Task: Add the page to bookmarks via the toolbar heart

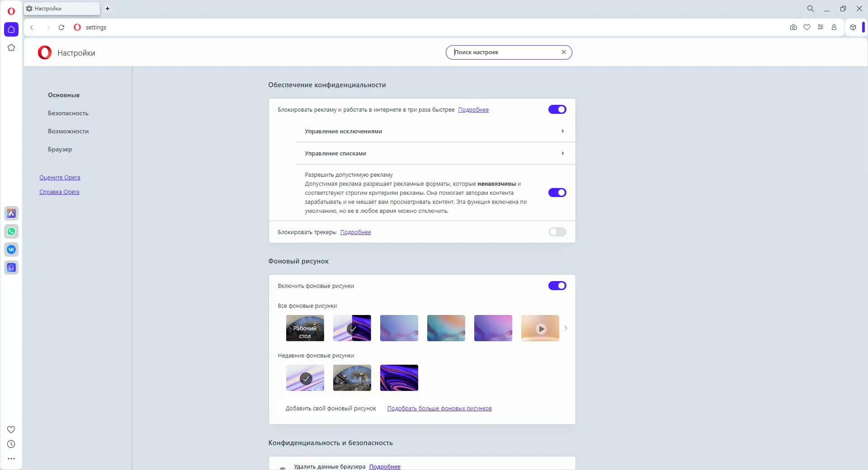Action: [807, 27]
